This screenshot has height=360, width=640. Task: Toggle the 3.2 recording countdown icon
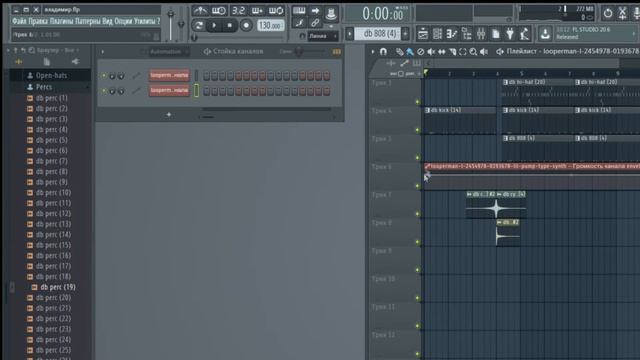tap(238, 11)
